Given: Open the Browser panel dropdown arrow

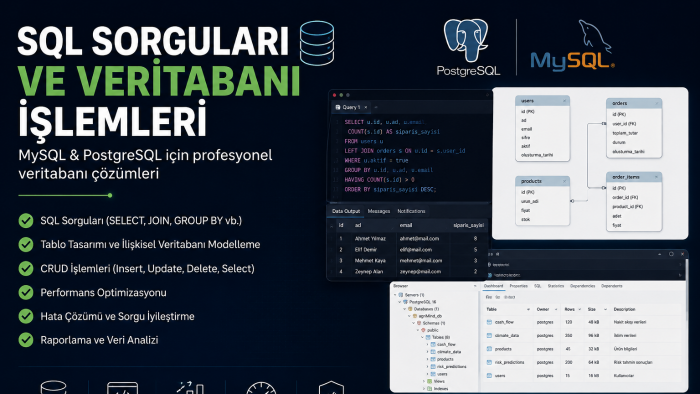Looking at the screenshot, I should click(x=475, y=286).
